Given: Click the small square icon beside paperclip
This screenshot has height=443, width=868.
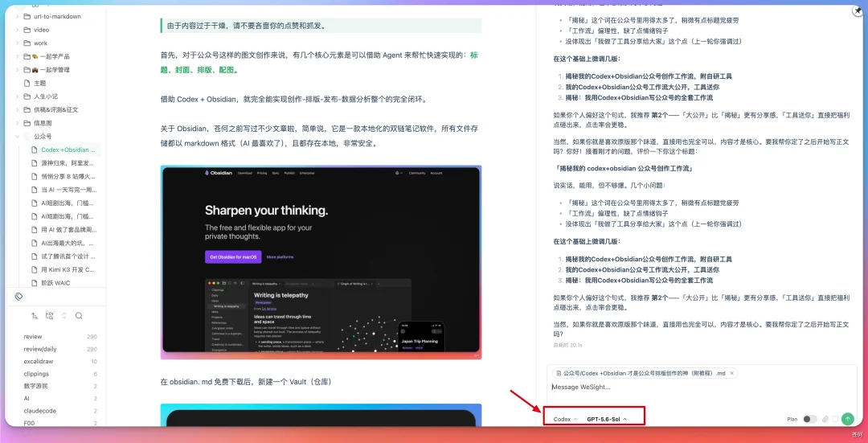Looking at the screenshot, I should pyautogui.click(x=835, y=419).
